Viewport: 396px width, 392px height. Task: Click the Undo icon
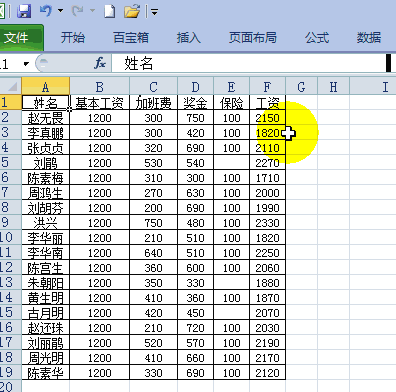(x=45, y=11)
